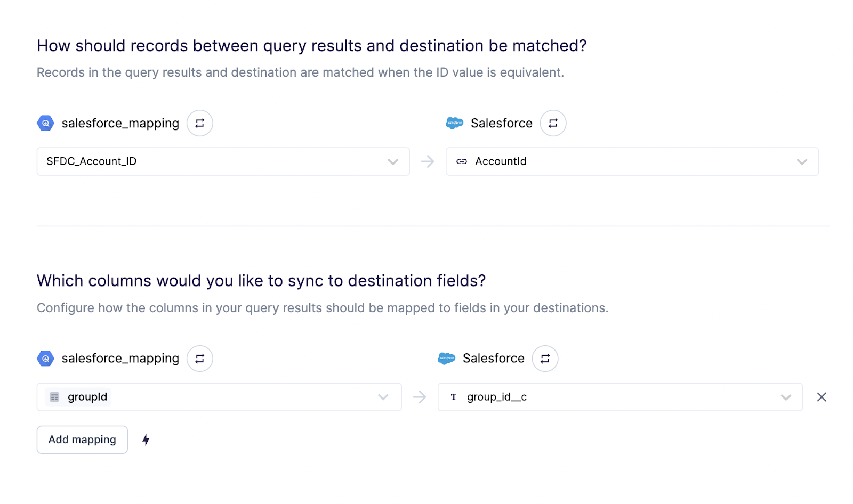Click the lower salesforce_mapping label
853x504 pixels.
(x=120, y=359)
